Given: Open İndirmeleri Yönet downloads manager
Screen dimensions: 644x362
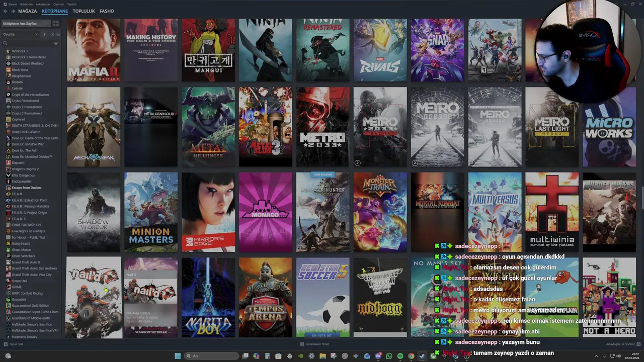Looking at the screenshot, I should 314,344.
